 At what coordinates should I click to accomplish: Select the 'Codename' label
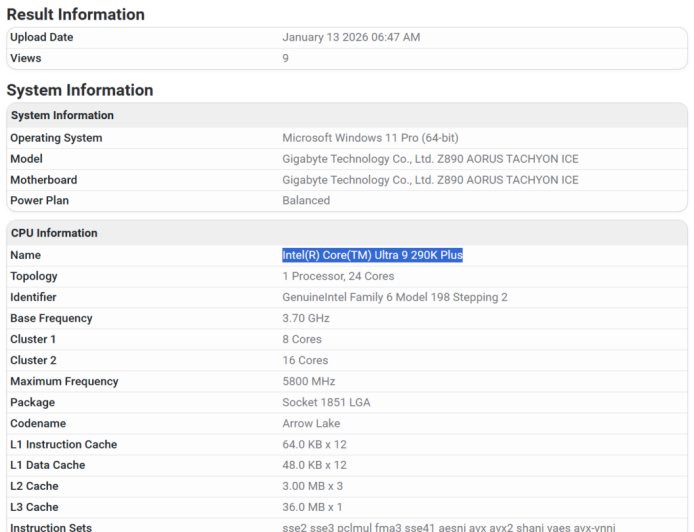38,424
